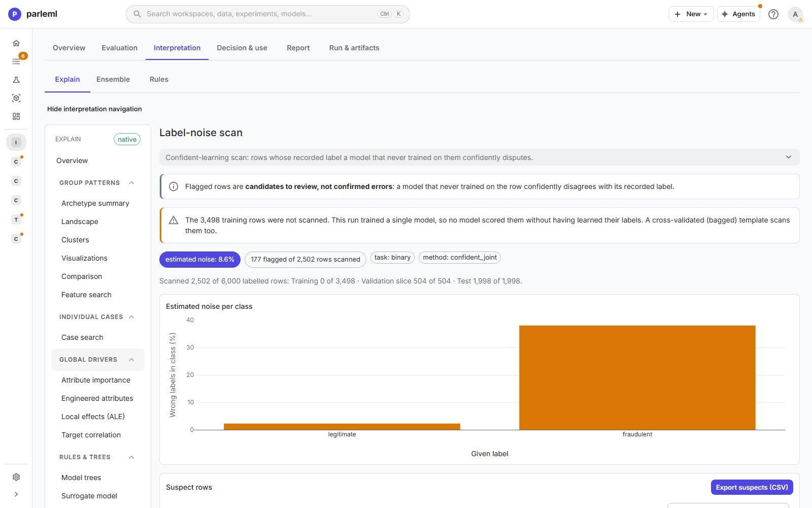Click the info icon in flagged rows notice
812x508 pixels.
[x=174, y=186]
